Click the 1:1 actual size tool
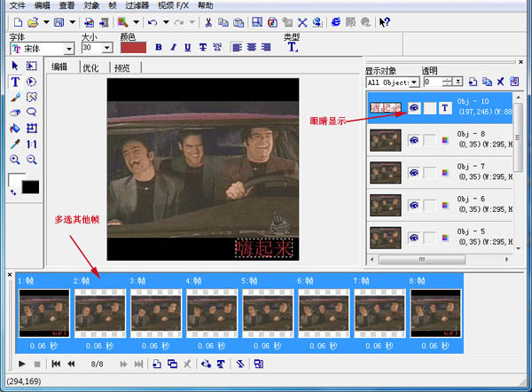Screen dimensions: 532x392 click(x=32, y=145)
